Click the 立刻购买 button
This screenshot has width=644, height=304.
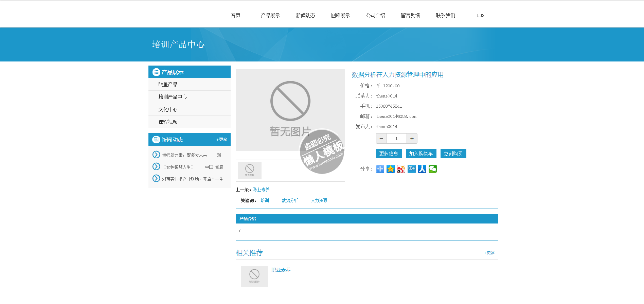coord(453,154)
